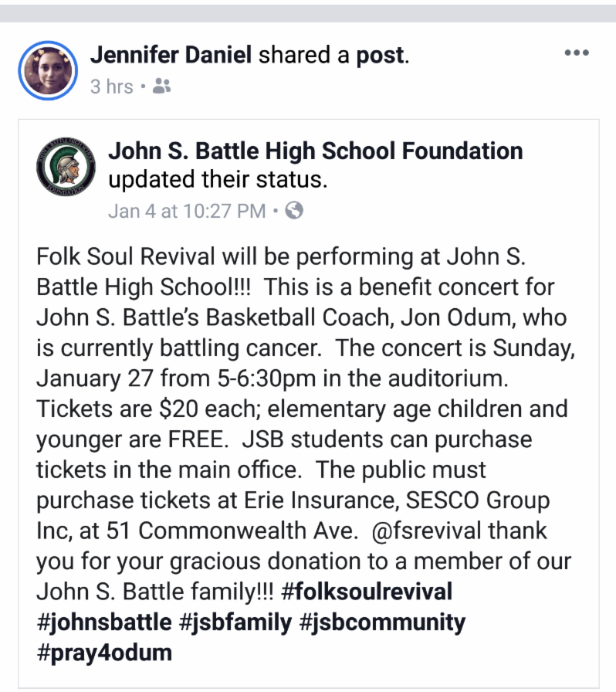Viewport: 616px width, 692px height.
Task: Click the "3 hrs" timestamp
Action: tap(111, 86)
